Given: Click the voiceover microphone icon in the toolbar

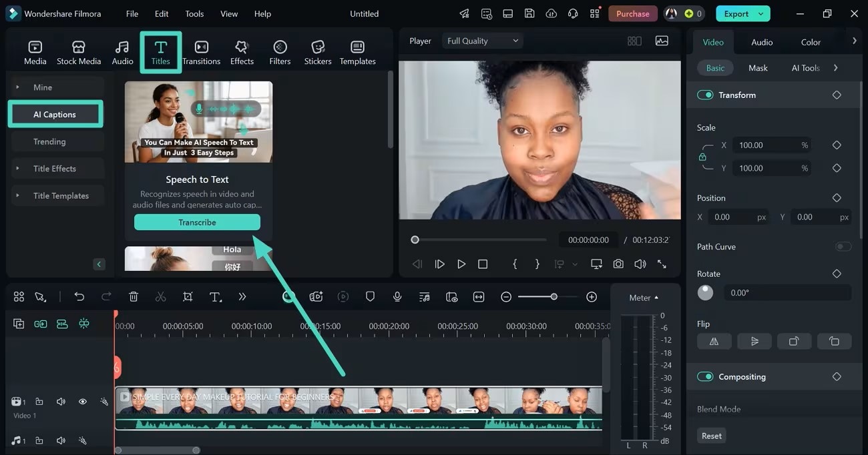Looking at the screenshot, I should (x=397, y=296).
